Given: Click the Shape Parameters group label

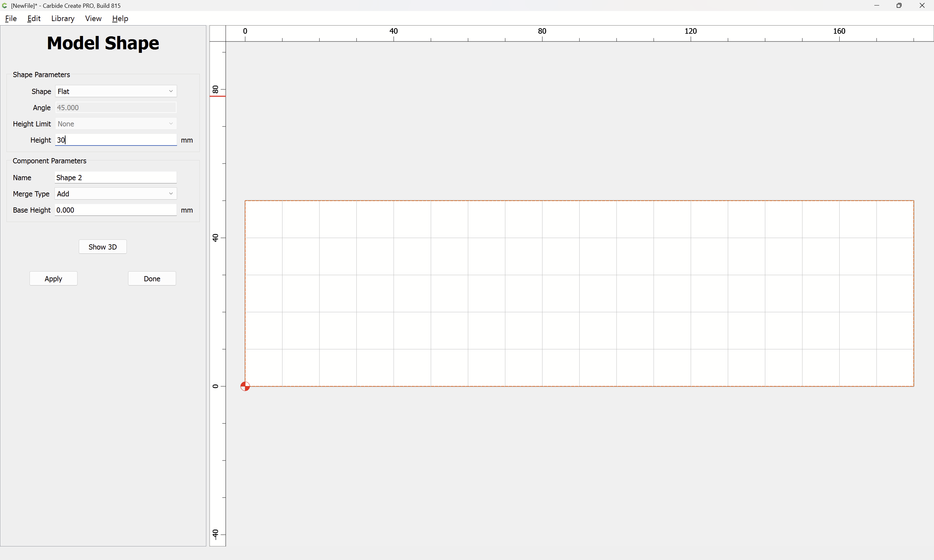Looking at the screenshot, I should 42,74.
